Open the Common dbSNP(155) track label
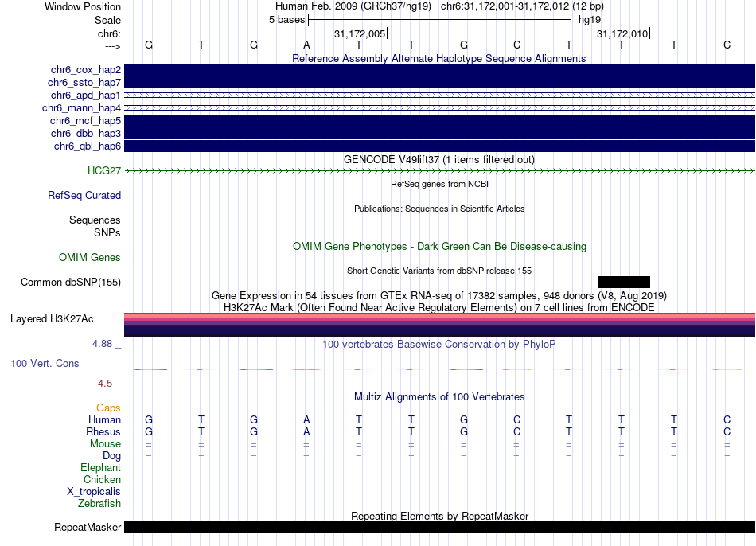 click(x=71, y=283)
